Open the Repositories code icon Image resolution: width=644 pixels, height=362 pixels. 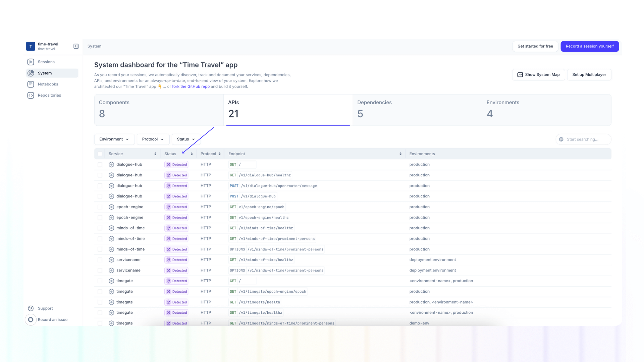click(x=31, y=95)
